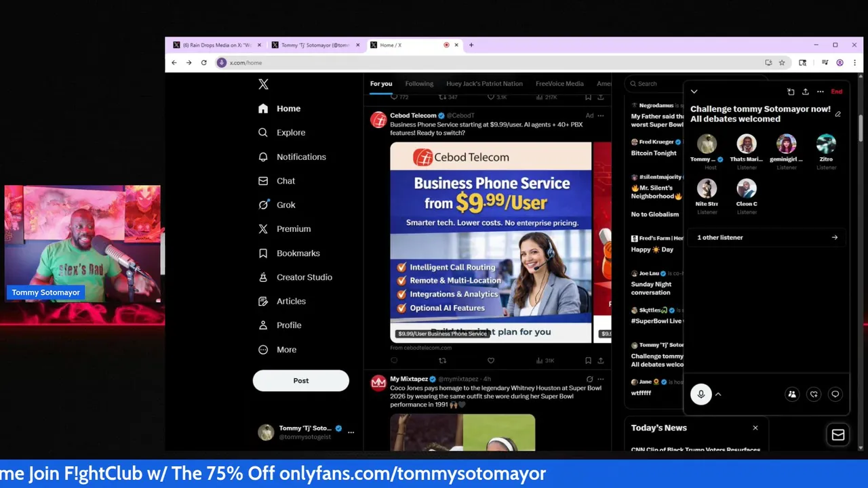Switch to the Rain Drops Media tab
The image size is (868, 488).
point(217,45)
